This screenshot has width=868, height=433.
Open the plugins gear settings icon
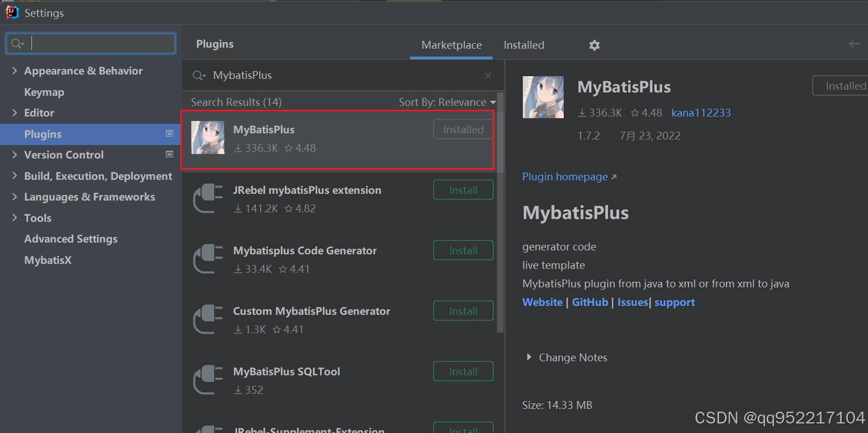pos(595,45)
